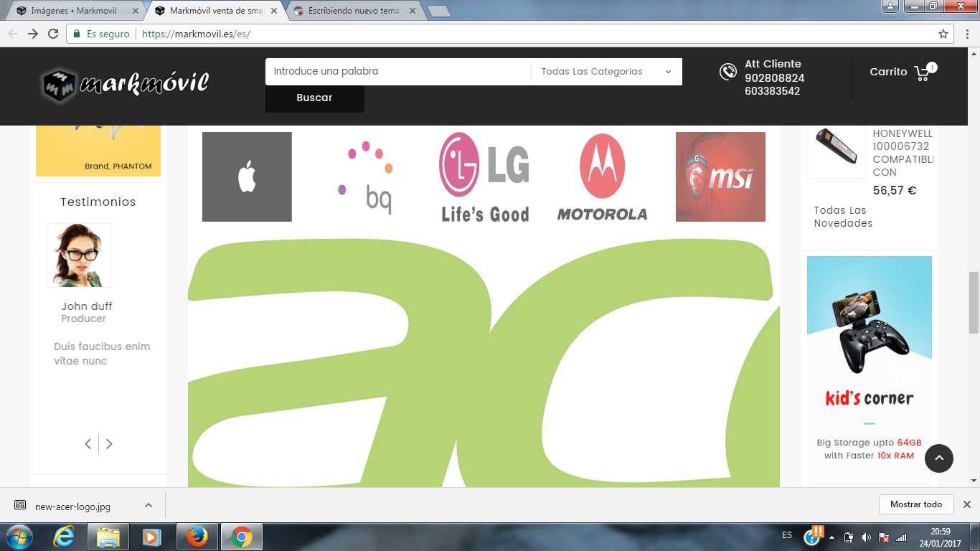The image size is (980, 551).
Task: Click the Chrome taskbar icon
Action: [242, 537]
